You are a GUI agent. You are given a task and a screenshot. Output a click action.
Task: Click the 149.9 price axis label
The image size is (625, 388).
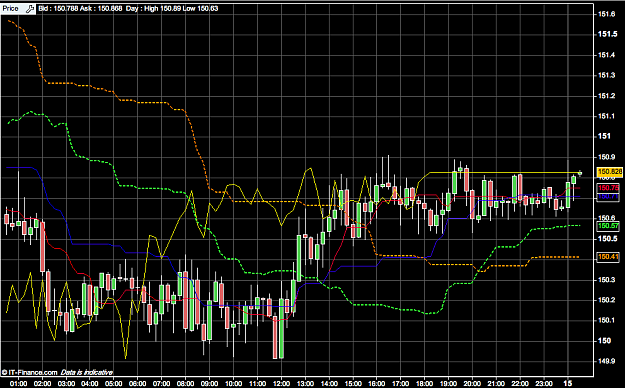pyautogui.click(x=606, y=361)
